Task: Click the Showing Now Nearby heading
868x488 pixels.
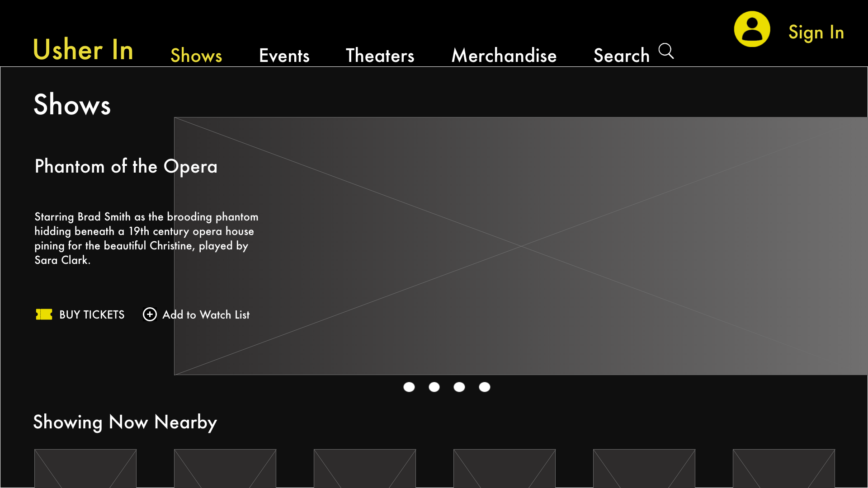Action: pos(125,422)
